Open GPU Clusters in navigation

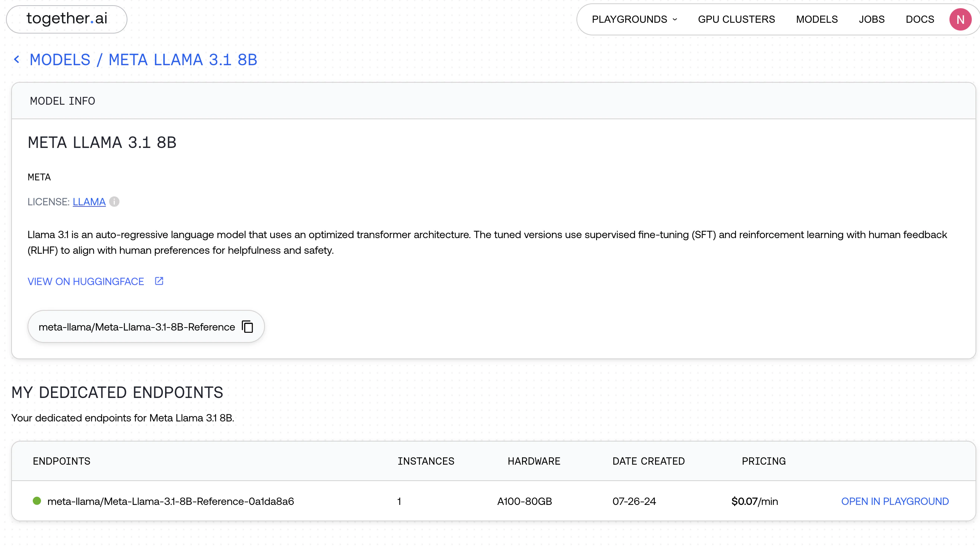coord(736,19)
